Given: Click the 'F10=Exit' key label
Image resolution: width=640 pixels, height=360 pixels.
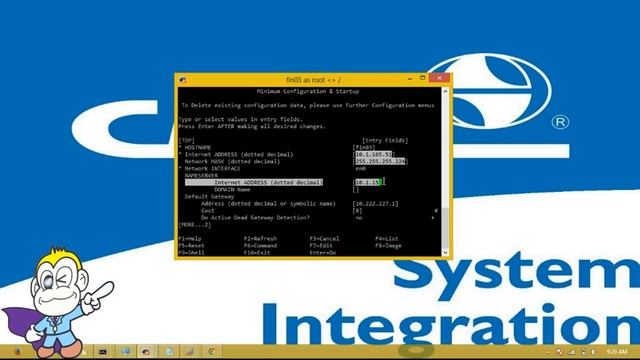Looking at the screenshot, I should point(257,252).
